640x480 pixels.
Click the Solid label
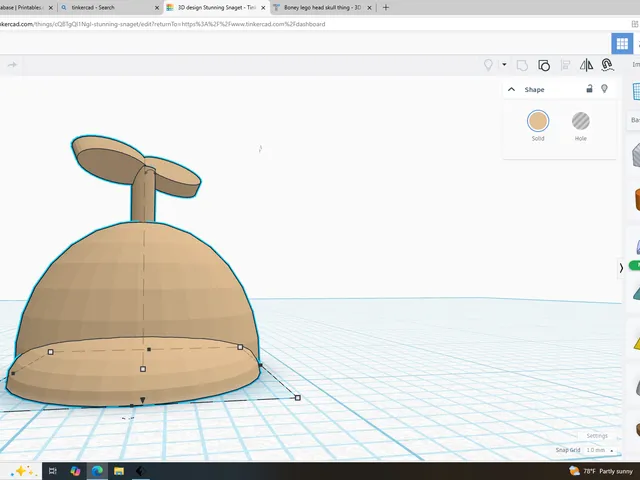(x=538, y=138)
